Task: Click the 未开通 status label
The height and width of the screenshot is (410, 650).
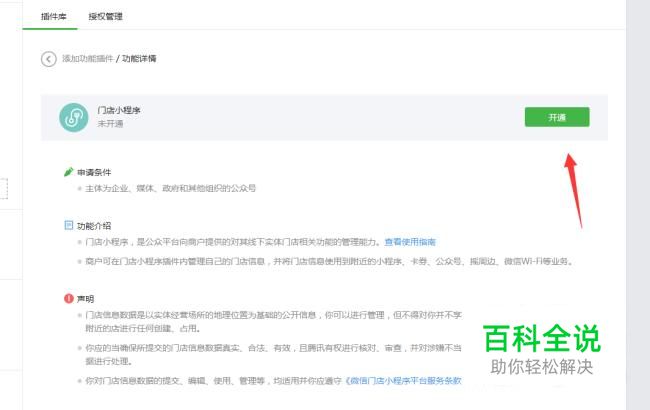Action: [110, 124]
